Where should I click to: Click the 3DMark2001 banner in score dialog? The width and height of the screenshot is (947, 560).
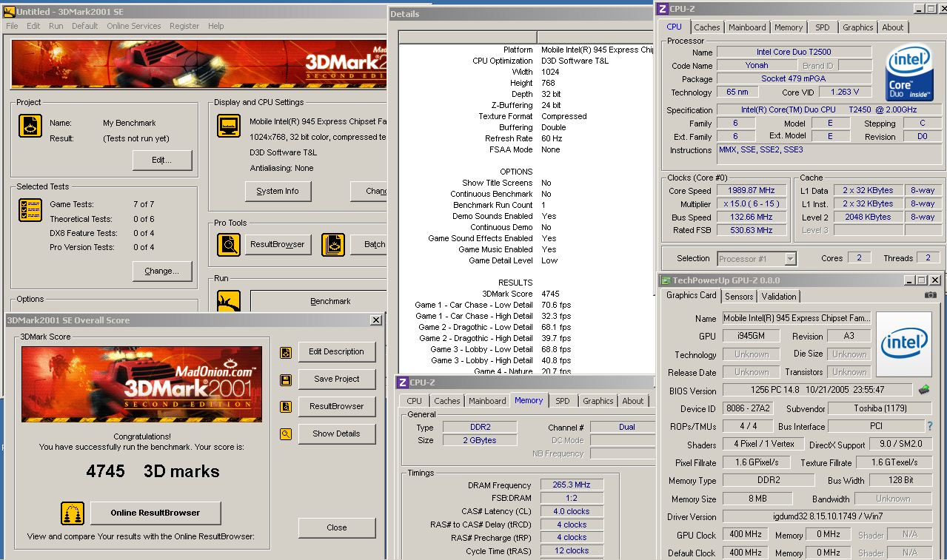tap(141, 385)
